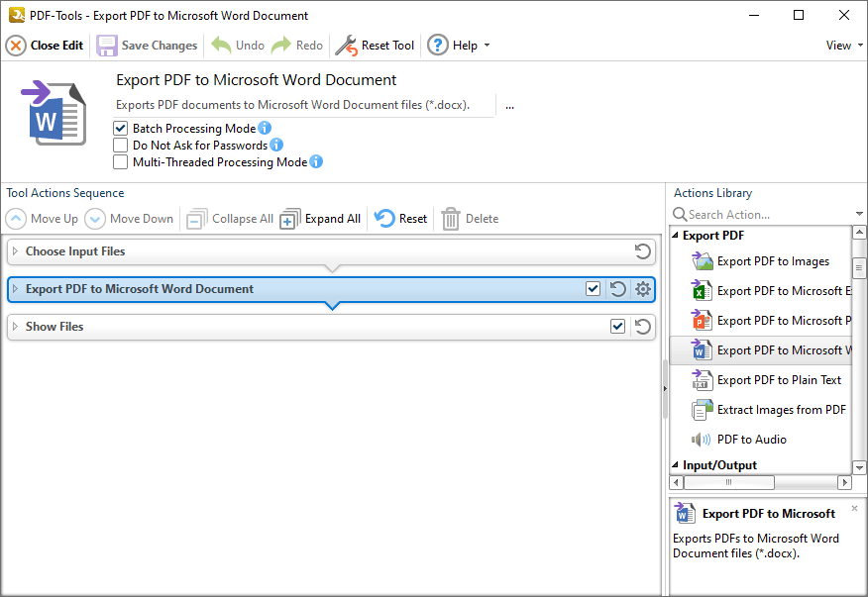The width and height of the screenshot is (868, 597).
Task: Toggle Export PDF to Microsoft Word Document checkbox
Action: [x=593, y=289]
